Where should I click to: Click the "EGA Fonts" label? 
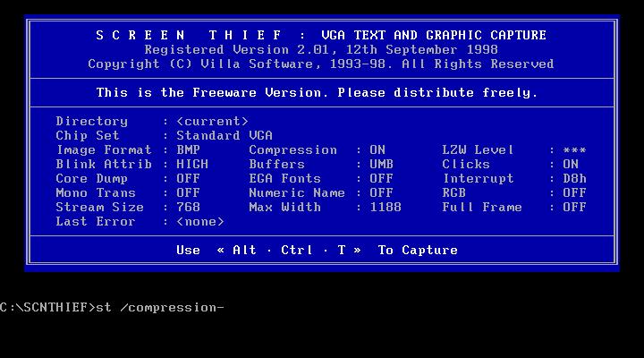click(284, 179)
